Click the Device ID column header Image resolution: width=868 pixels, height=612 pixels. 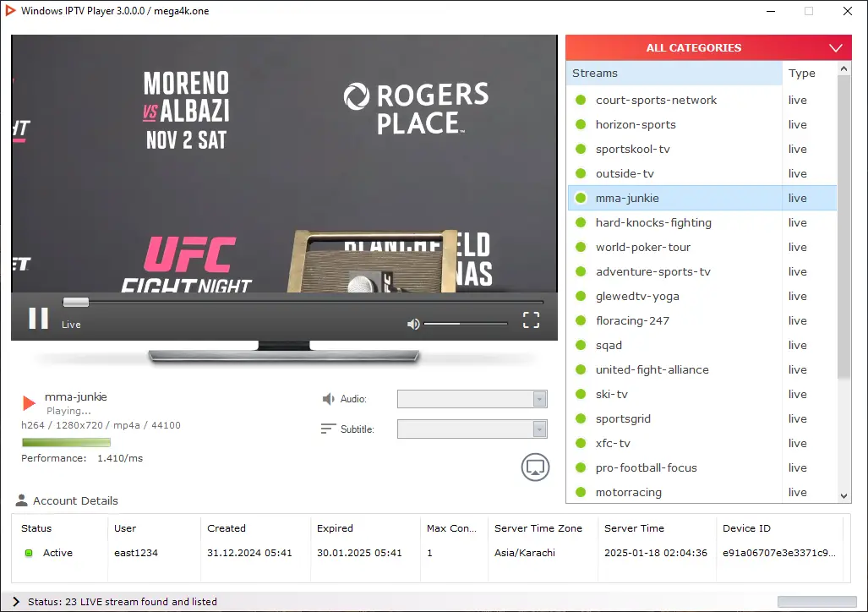(779, 528)
